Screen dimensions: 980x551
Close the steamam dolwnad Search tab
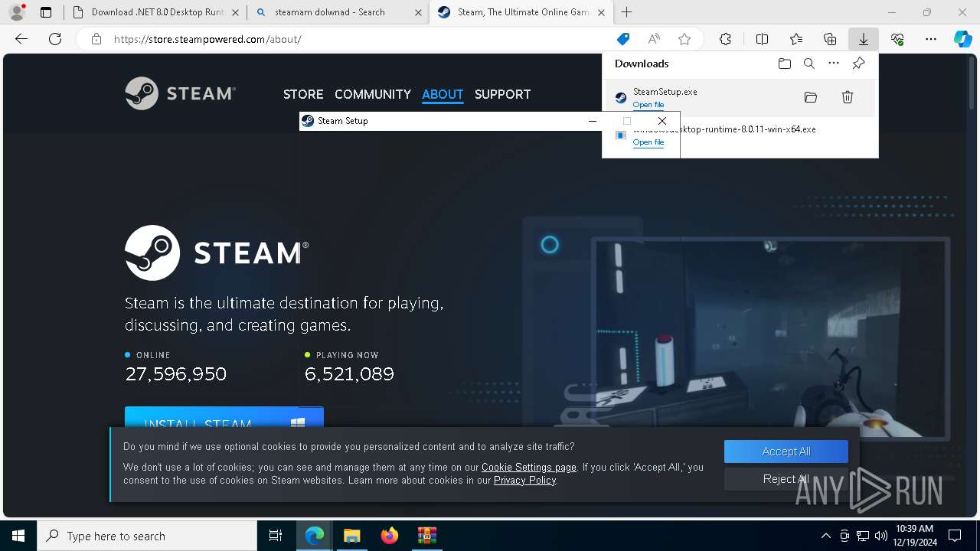coord(418,12)
